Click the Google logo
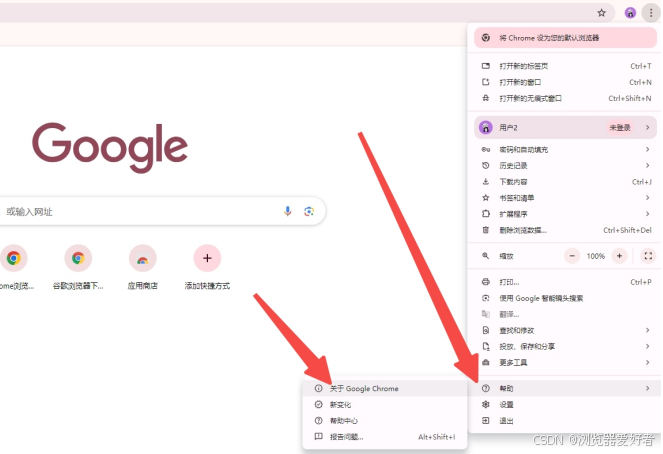The image size is (663, 454). [110, 147]
